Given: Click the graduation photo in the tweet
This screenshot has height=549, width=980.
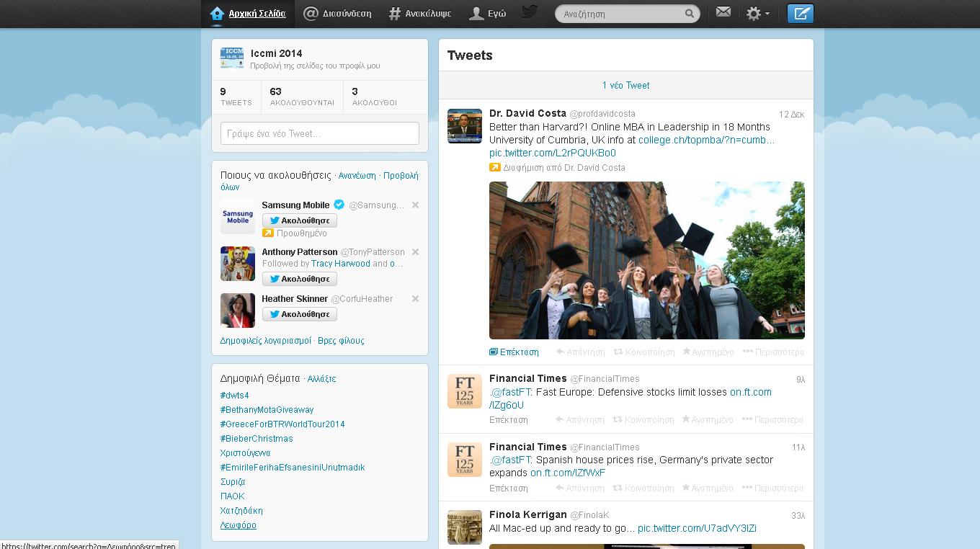Looking at the screenshot, I should coord(647,260).
